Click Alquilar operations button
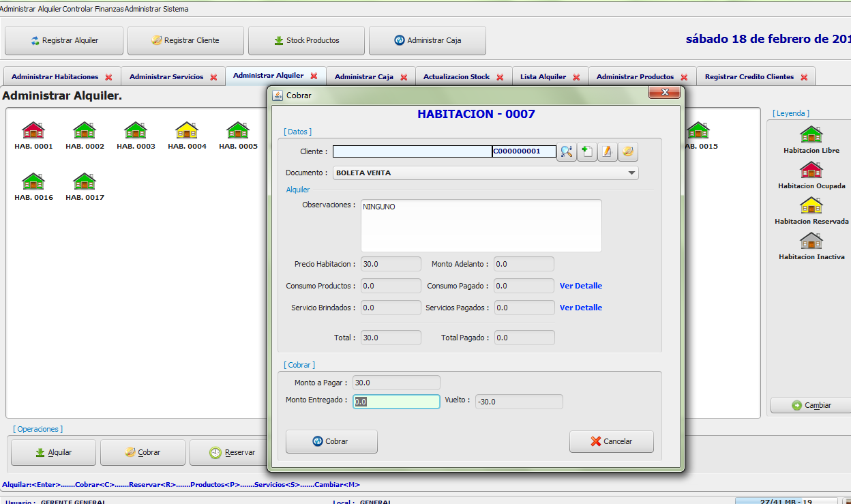Screen dimensions: 851x504 tap(53, 452)
